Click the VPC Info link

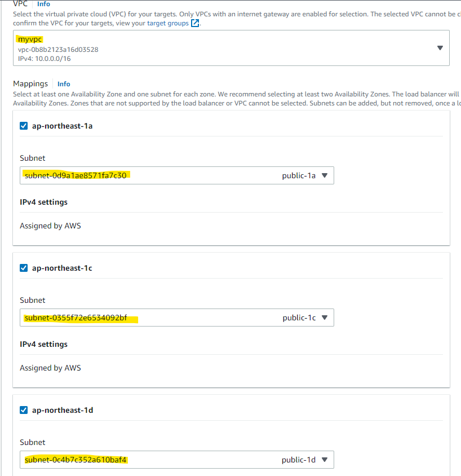pos(43,4)
